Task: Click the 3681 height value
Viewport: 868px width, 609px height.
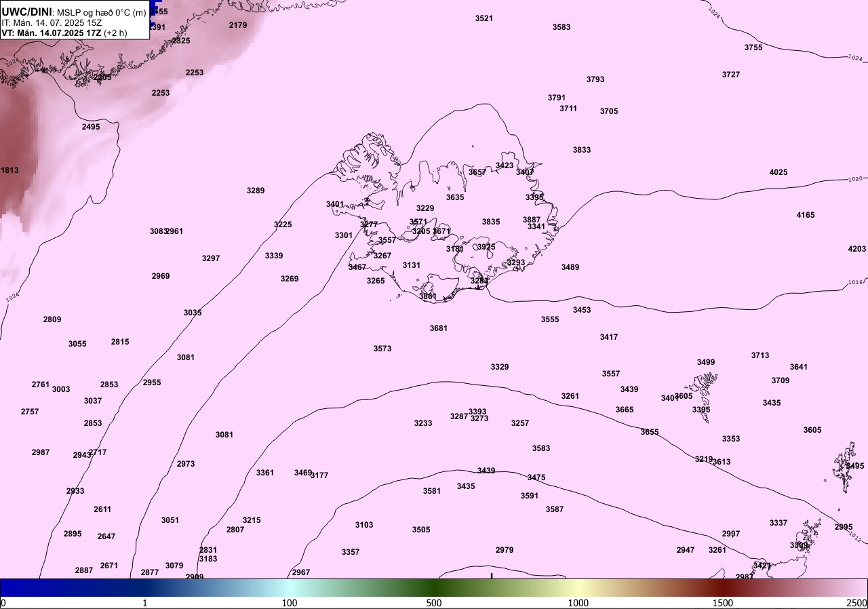Action: [439, 328]
